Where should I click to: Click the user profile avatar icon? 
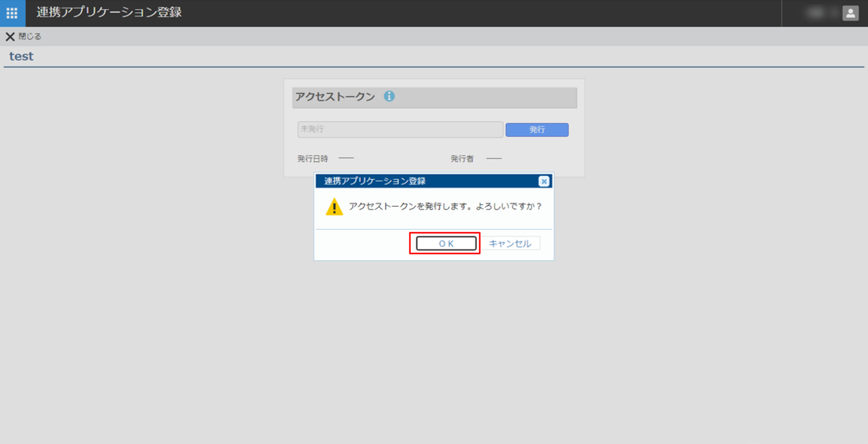click(x=850, y=13)
